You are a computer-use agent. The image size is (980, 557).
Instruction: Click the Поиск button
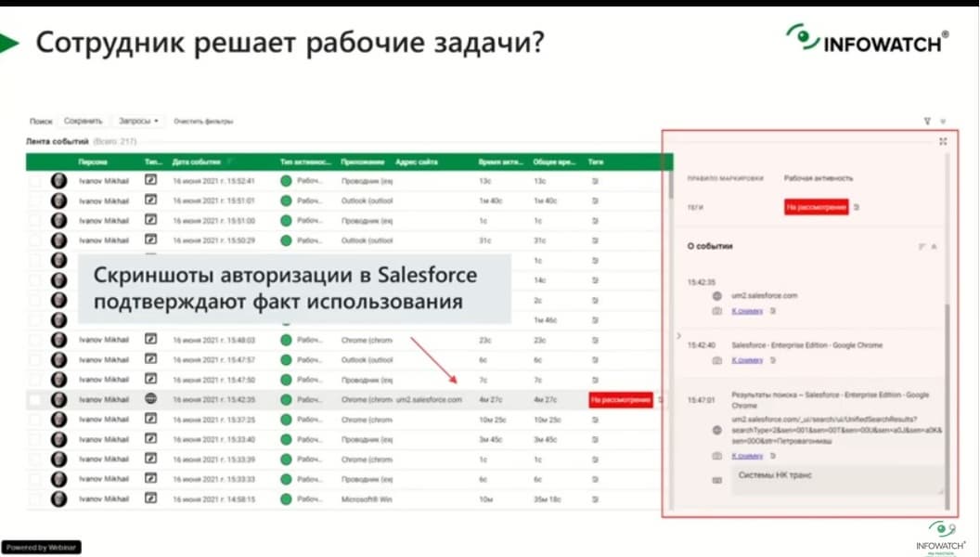[x=41, y=122]
